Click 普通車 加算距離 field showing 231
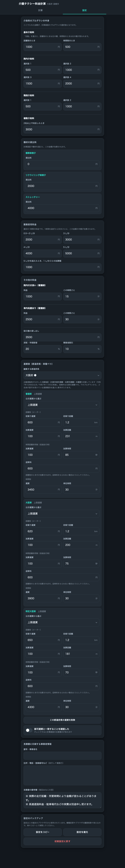This screenshot has height=868, width=125. [81, 436]
